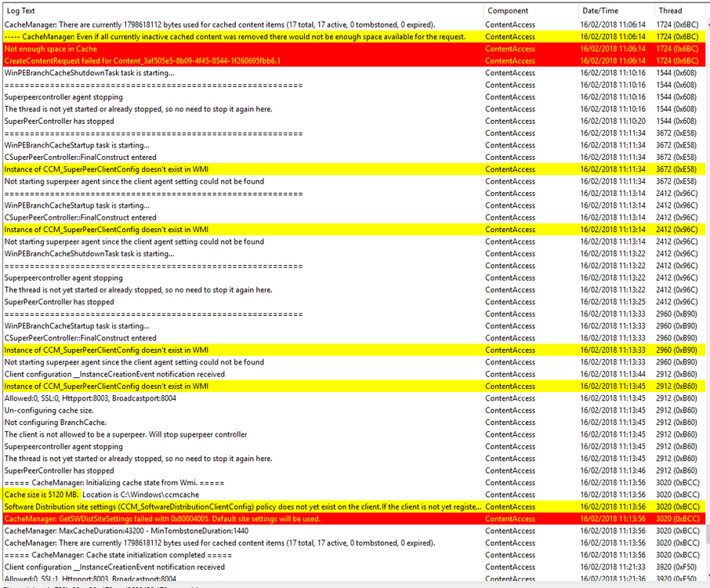Select the first 'There are currently 1798618112 bytes' row at 11:06:14
Screen dimensions: 710x588
pos(354,25)
